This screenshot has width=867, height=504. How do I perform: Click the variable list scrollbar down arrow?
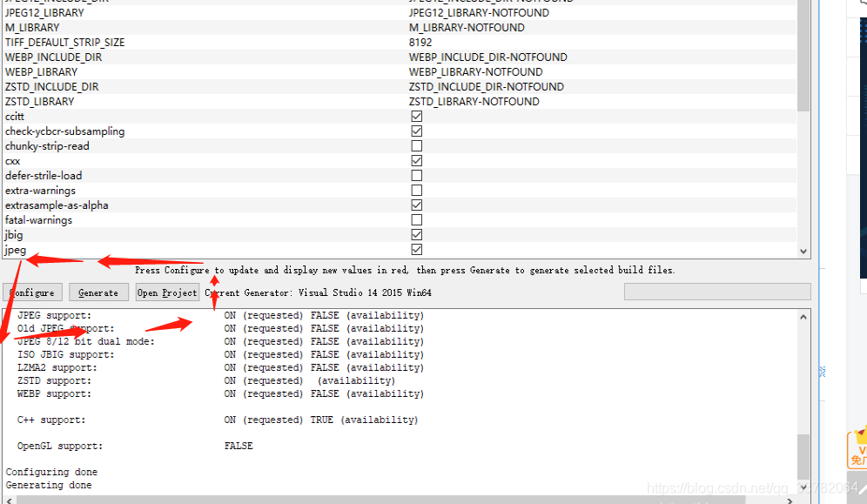click(x=803, y=251)
